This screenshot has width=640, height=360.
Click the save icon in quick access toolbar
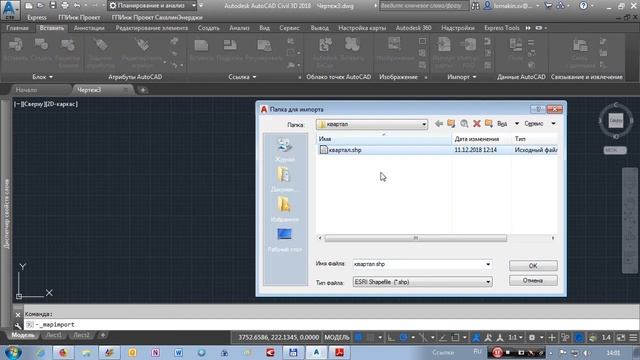(x=53, y=5)
